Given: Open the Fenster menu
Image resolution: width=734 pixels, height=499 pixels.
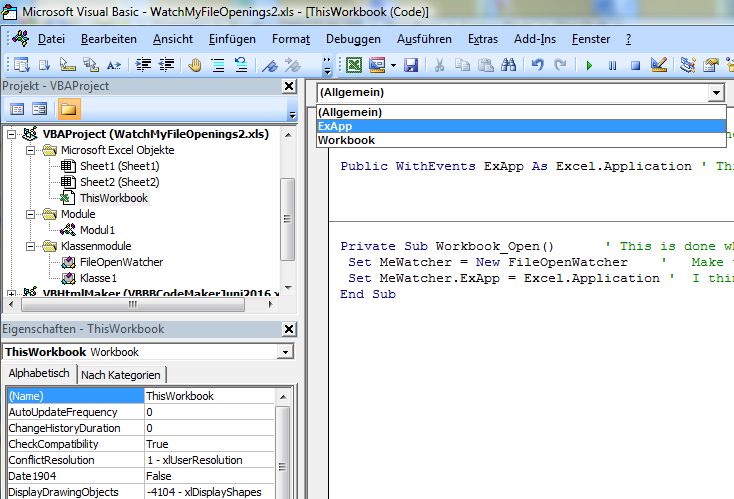Looking at the screenshot, I should pos(591,39).
